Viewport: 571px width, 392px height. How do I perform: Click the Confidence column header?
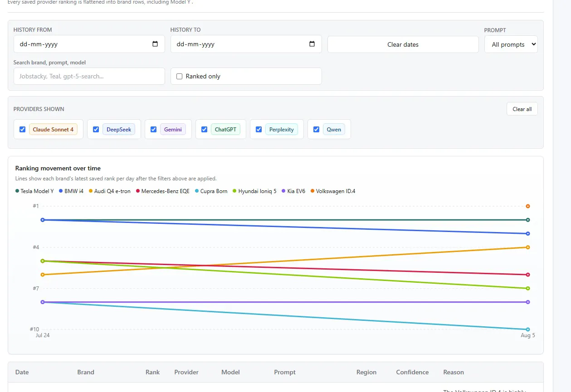click(412, 372)
